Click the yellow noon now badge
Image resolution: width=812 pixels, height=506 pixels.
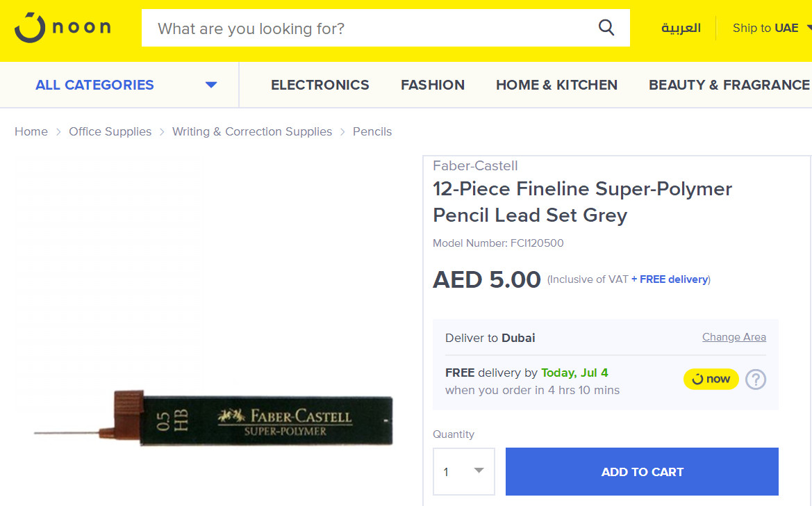(x=711, y=379)
